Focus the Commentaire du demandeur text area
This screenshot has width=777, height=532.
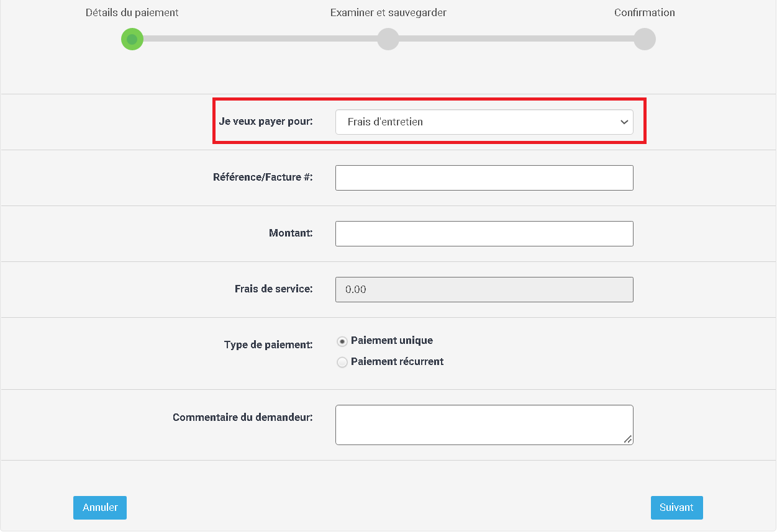pyautogui.click(x=484, y=425)
